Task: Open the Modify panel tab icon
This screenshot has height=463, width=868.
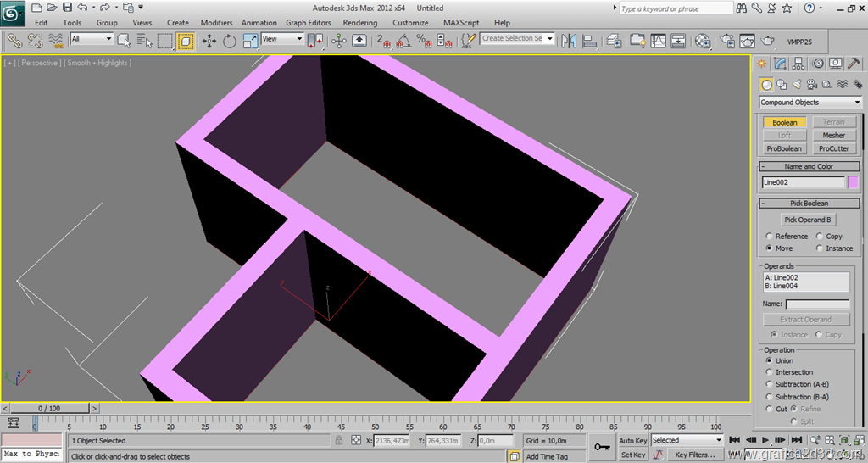Action: [780, 64]
